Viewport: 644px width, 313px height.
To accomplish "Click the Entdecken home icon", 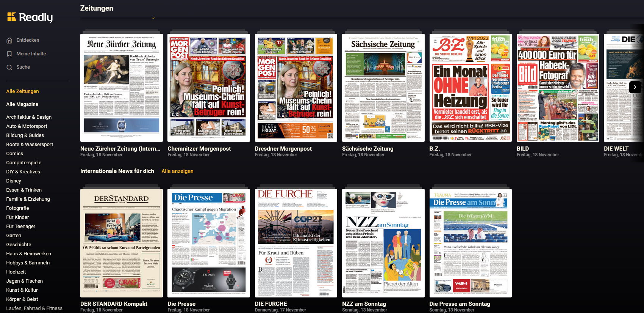I will (9, 40).
